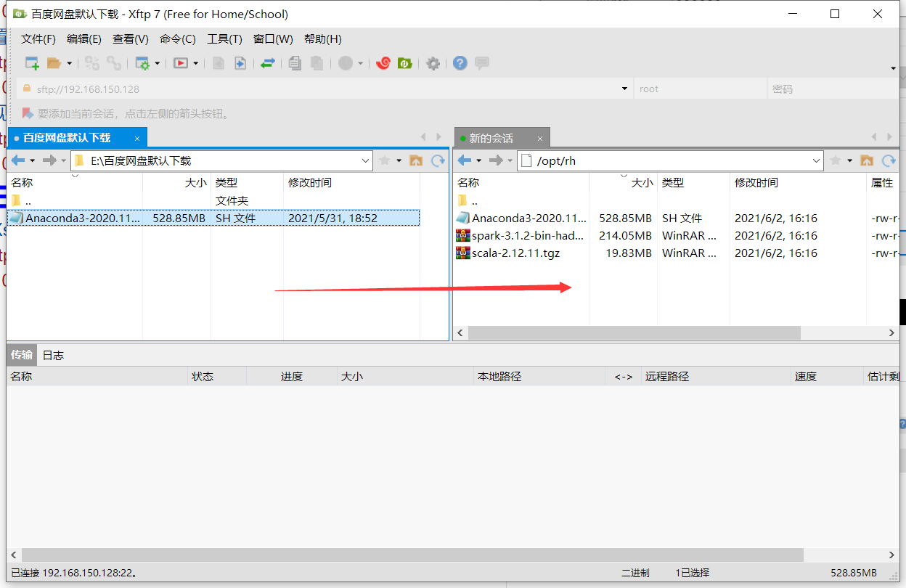The width and height of the screenshot is (906, 588).
Task: Expand remote bookmark star dropdown
Action: [x=849, y=160]
